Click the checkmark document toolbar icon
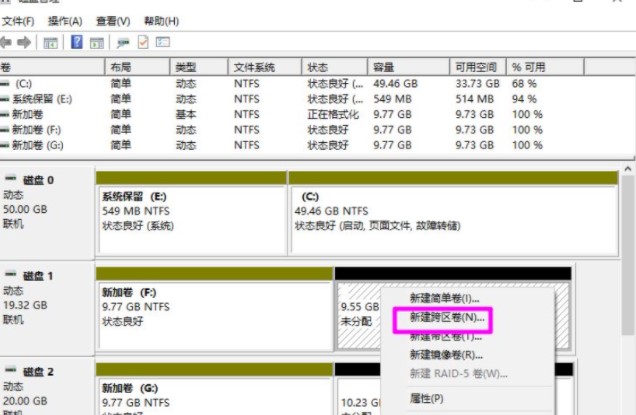The width and height of the screenshot is (636, 415). pyautogui.click(x=143, y=42)
